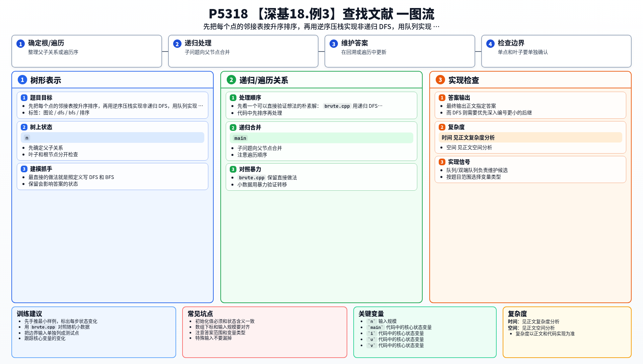The image size is (643, 364).
Task: Click `v` 代码中的核心状态变量 entry
Action: (395, 346)
